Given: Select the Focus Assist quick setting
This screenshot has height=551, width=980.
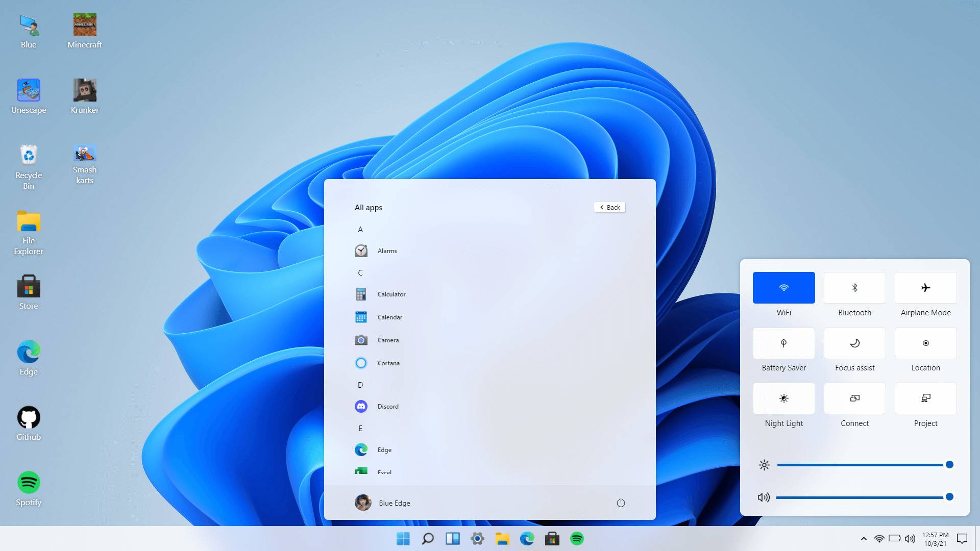Looking at the screenshot, I should point(854,343).
